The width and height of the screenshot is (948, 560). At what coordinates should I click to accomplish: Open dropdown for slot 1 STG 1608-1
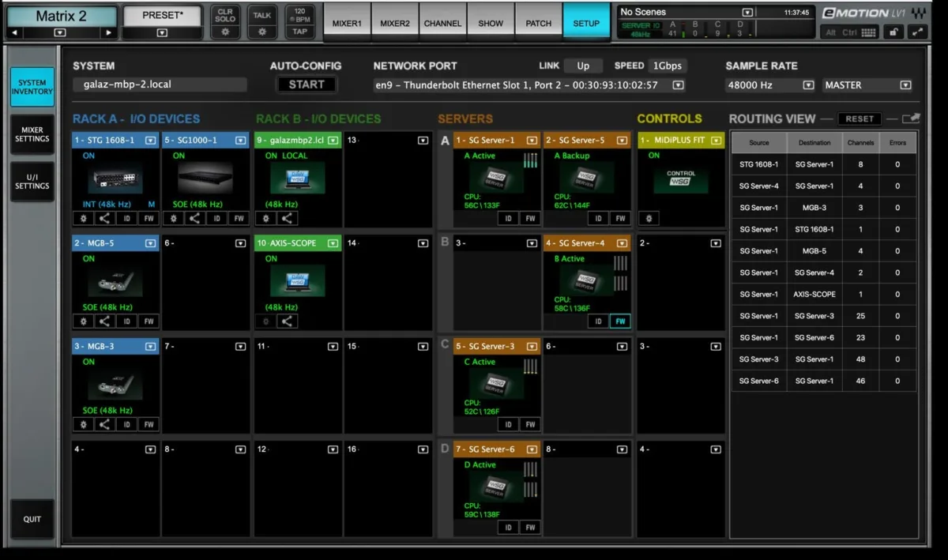click(x=151, y=141)
